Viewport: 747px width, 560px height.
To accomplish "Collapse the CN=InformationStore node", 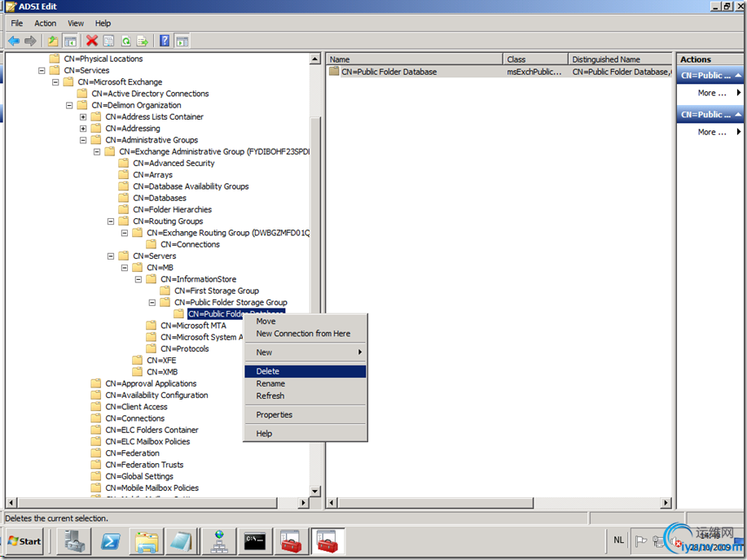I will 138,279.
